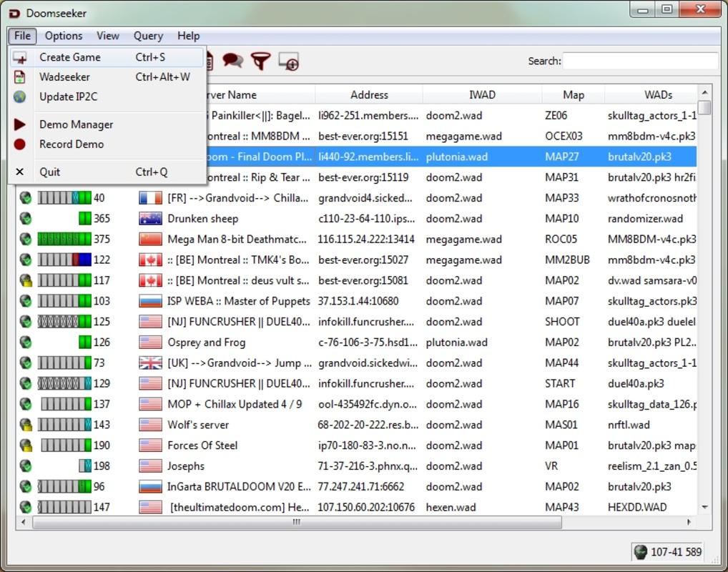Click horizontal scrollbar right arrow

[x=689, y=523]
